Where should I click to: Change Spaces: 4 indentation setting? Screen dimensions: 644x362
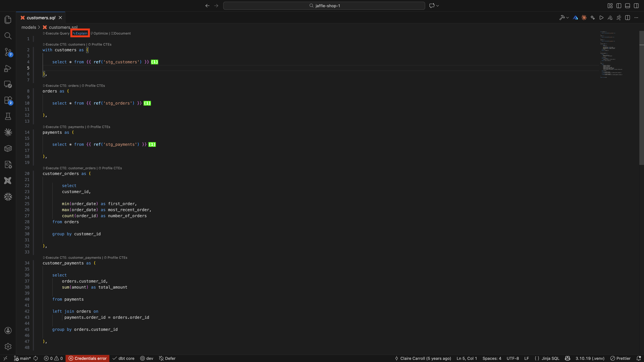[x=492, y=358]
